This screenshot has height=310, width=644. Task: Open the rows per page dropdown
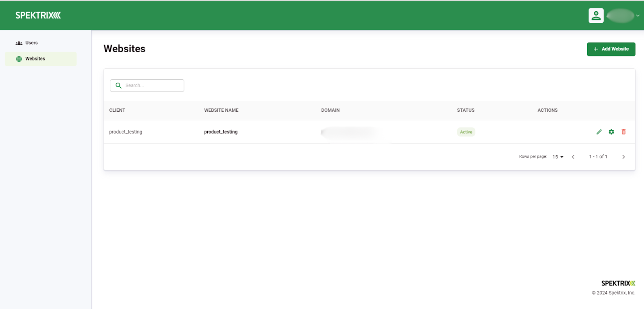[558, 157]
